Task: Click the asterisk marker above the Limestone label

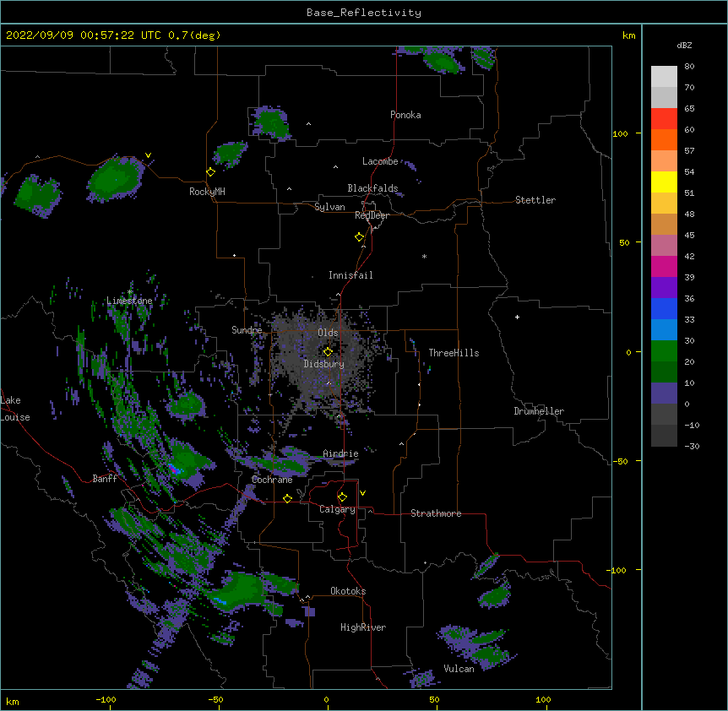Action: click(x=130, y=291)
